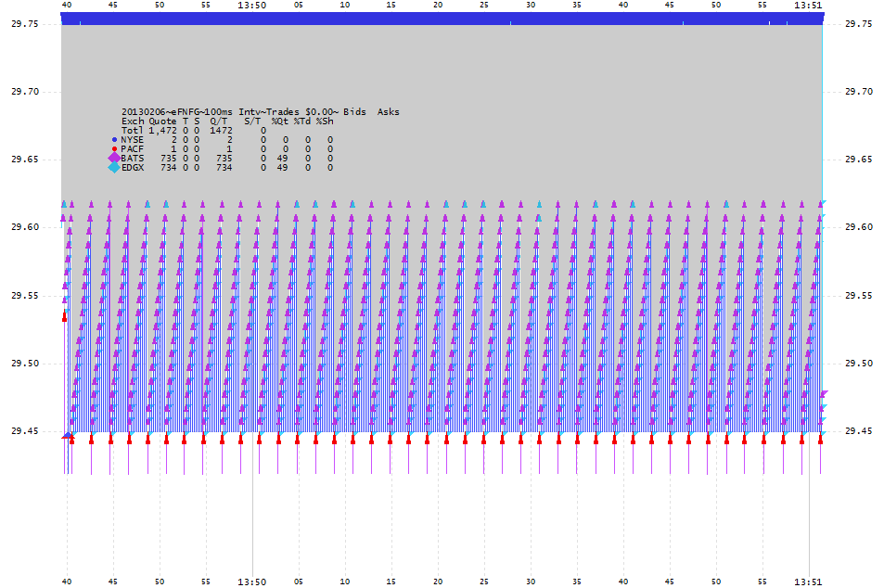The image size is (884, 588).
Task: Click the left axis price label 29.70
Action: click(x=25, y=91)
